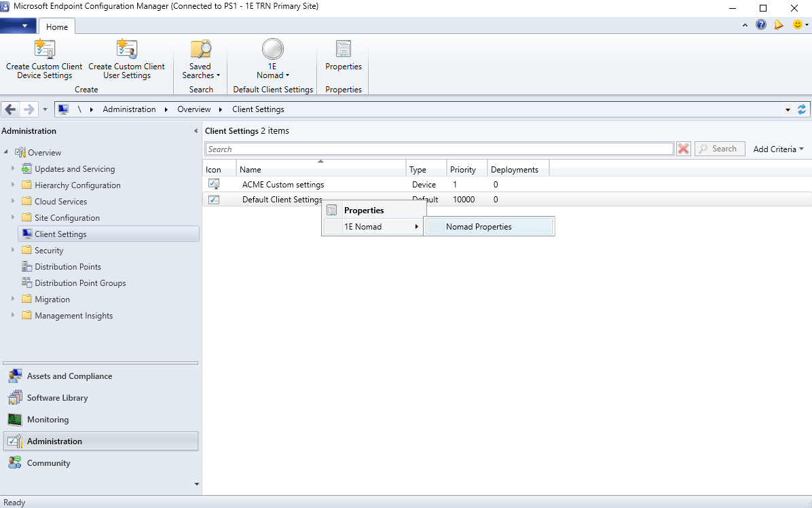Click the workspace pane overflow arrow

[197, 485]
